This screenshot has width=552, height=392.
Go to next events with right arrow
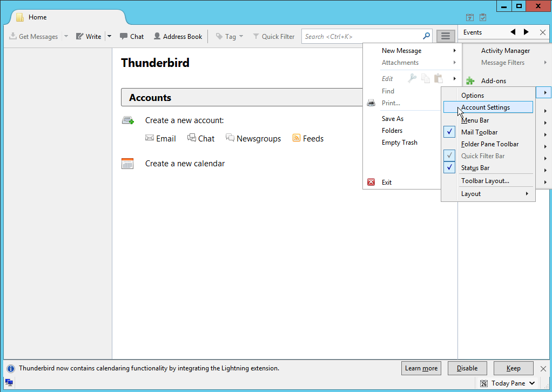526,32
